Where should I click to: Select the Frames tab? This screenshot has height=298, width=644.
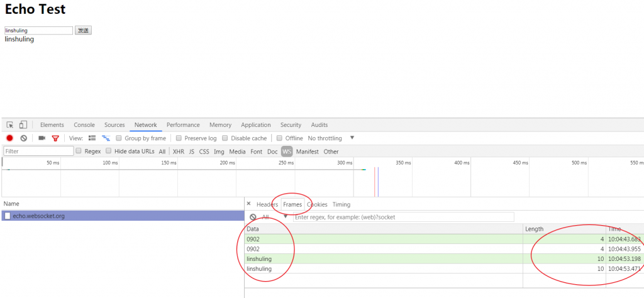[x=292, y=204]
